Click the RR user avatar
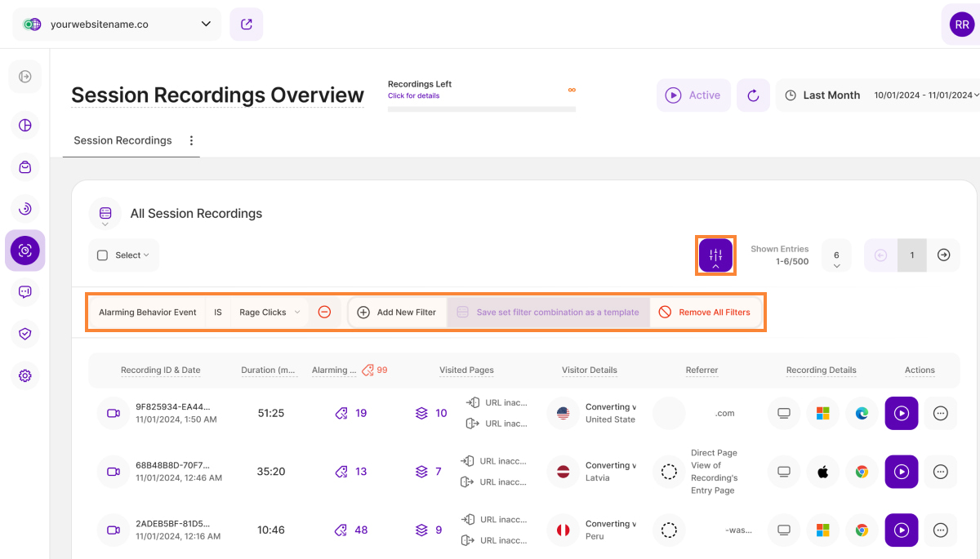This screenshot has height=559, width=980. (960, 24)
